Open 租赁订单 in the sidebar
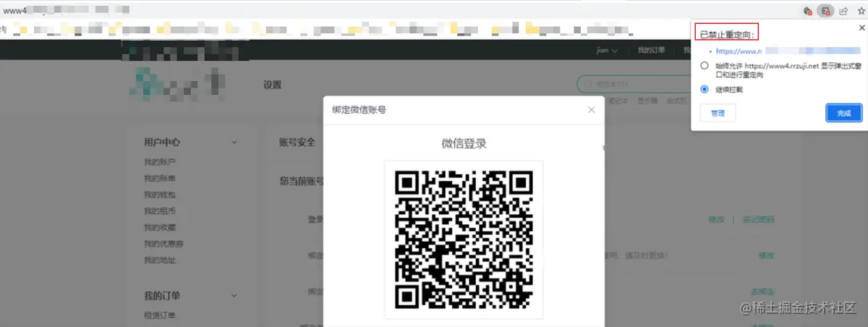The width and height of the screenshot is (868, 327). pos(160,315)
